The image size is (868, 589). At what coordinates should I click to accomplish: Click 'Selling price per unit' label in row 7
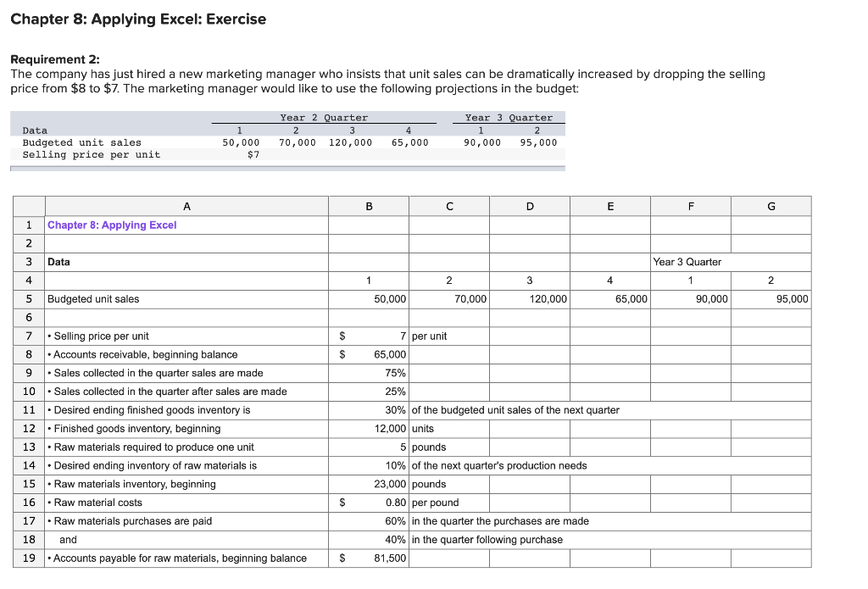pos(98,336)
